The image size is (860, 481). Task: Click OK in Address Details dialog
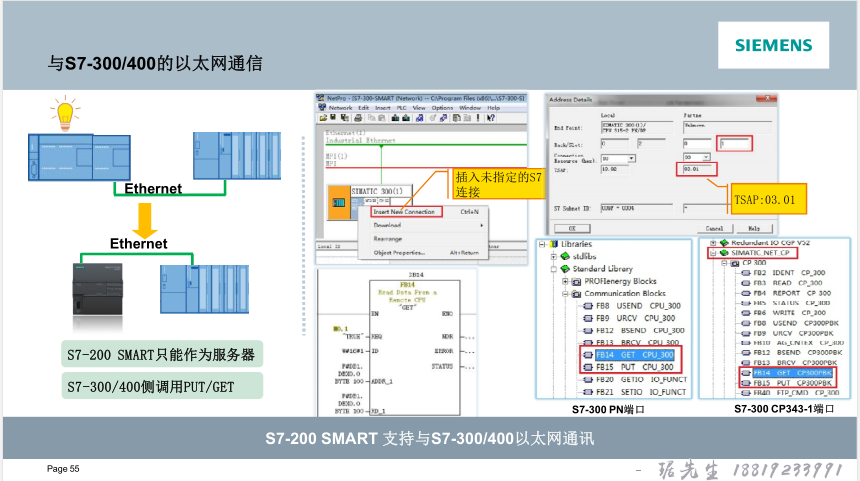573,229
